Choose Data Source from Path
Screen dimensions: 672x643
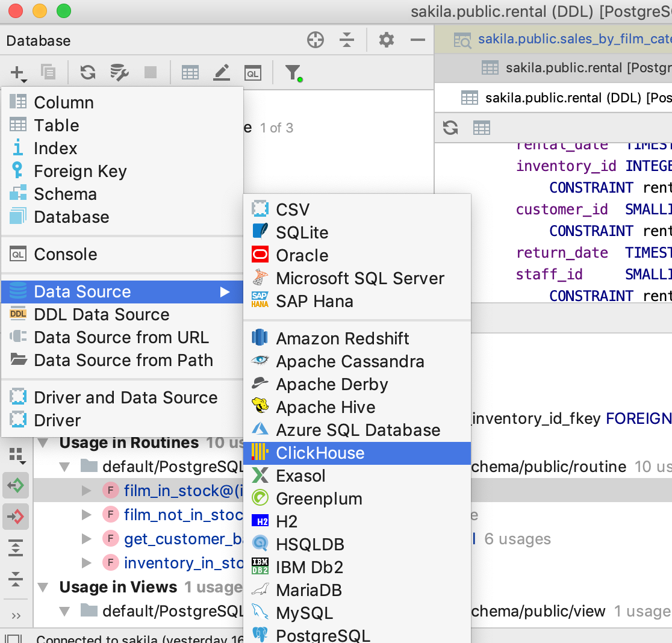(122, 360)
